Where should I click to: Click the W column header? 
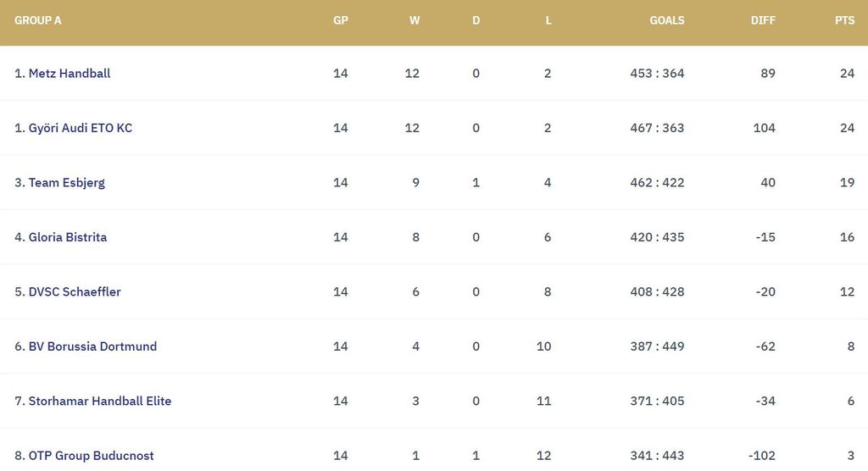tap(415, 20)
